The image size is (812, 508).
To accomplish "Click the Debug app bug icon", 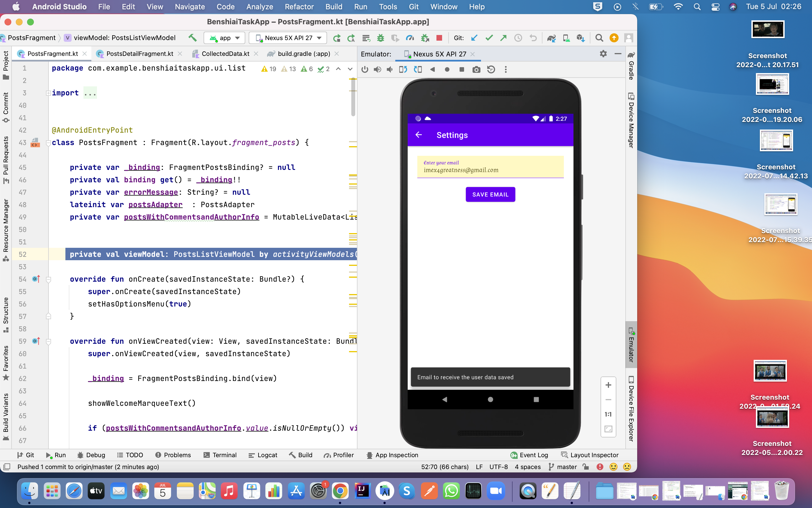I will pos(380,38).
